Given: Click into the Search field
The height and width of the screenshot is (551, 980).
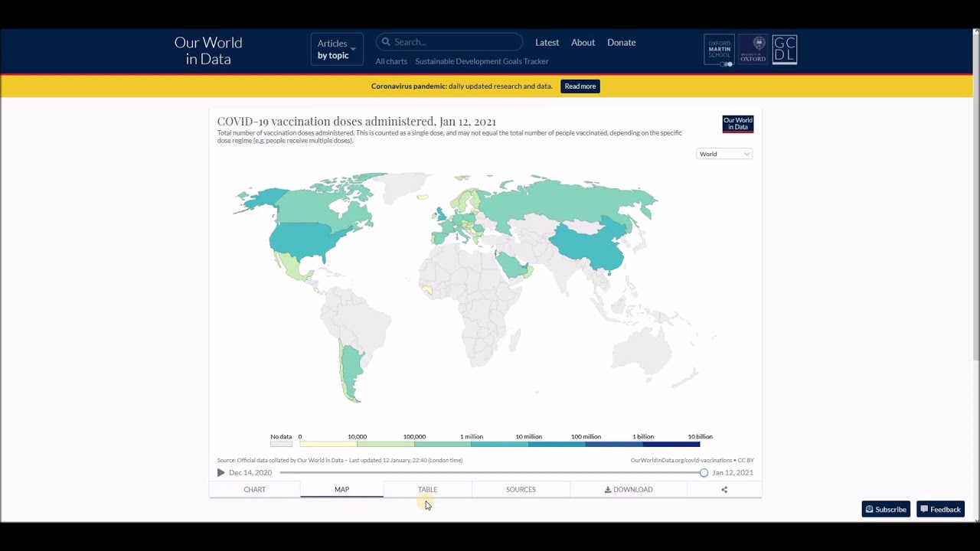Looking at the screenshot, I should (x=456, y=42).
